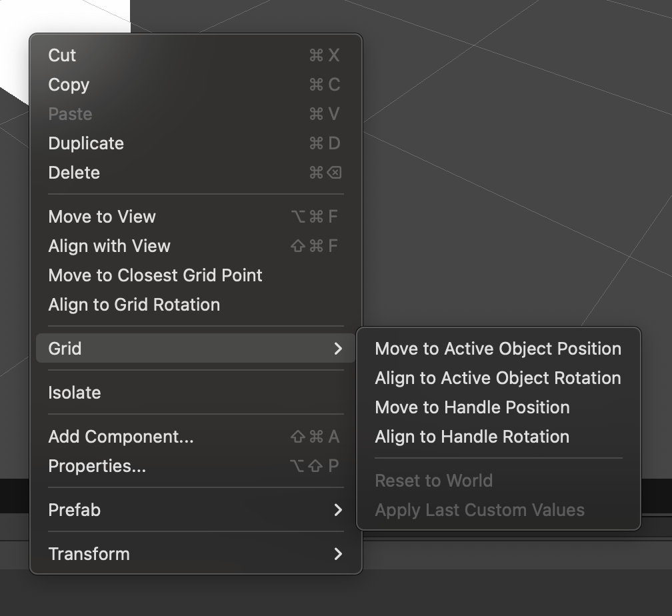Expand the Transform submenu arrow

[338, 554]
